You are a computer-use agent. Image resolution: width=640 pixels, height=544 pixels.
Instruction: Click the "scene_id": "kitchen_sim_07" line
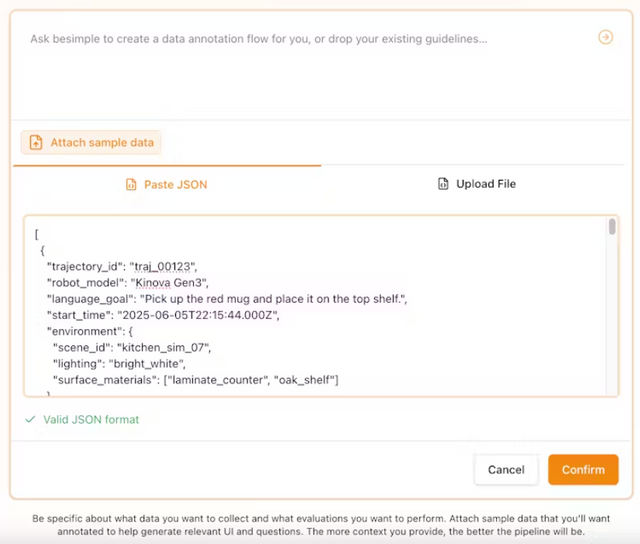click(x=132, y=348)
